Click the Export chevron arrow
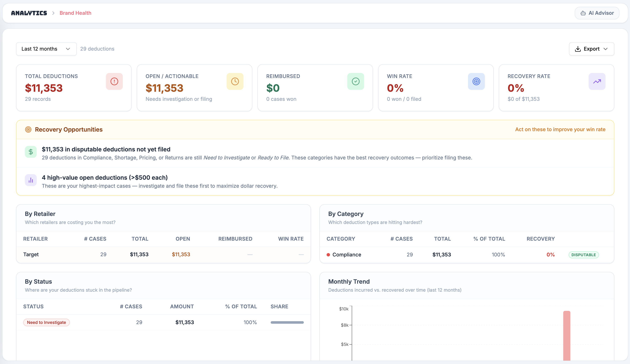630x364 pixels. pos(606,49)
